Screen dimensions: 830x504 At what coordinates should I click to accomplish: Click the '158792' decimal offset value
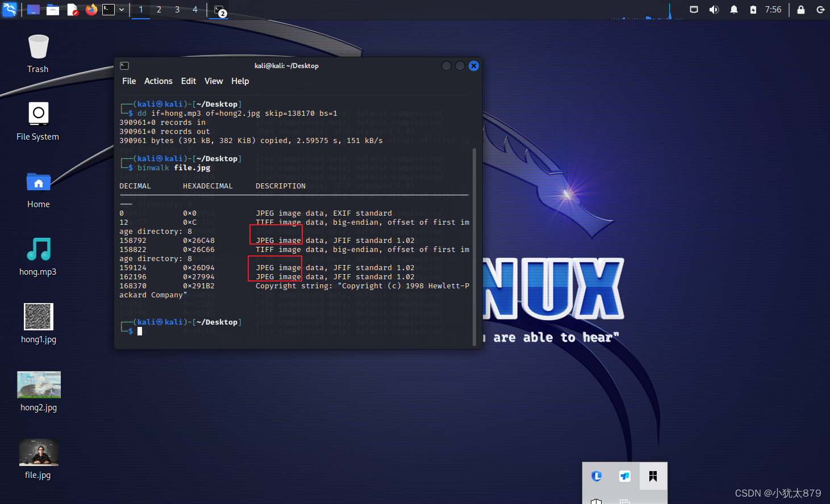pos(133,241)
